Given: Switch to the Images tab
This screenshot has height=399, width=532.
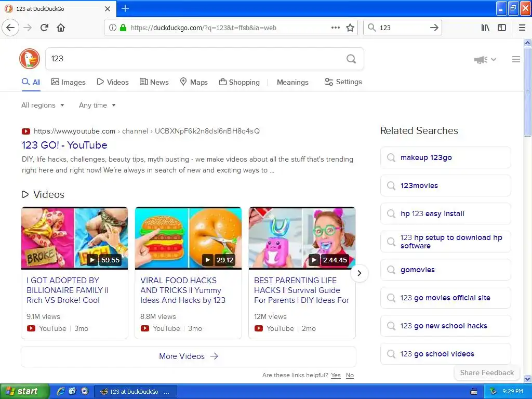Looking at the screenshot, I should [x=68, y=82].
